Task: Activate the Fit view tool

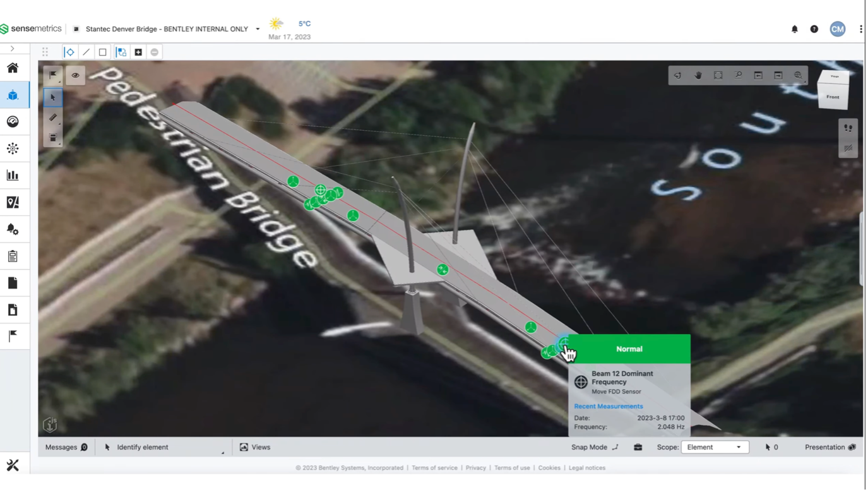Action: [718, 75]
